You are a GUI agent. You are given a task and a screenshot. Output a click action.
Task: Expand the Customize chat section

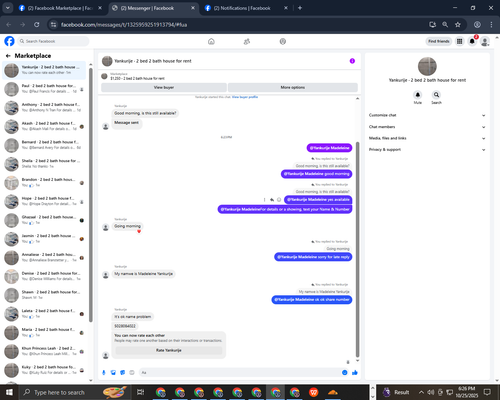[x=427, y=115]
